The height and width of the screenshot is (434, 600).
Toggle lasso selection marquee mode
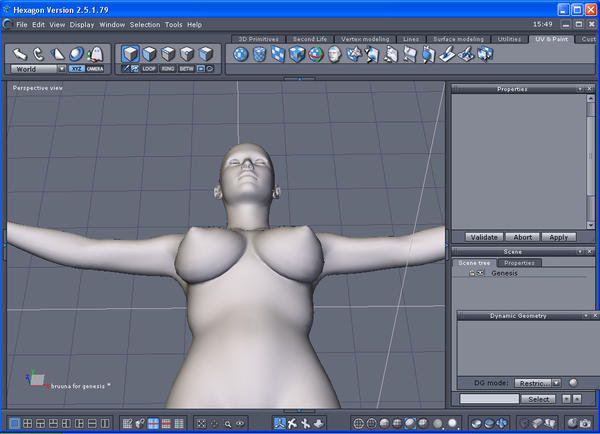pyautogui.click(x=210, y=69)
